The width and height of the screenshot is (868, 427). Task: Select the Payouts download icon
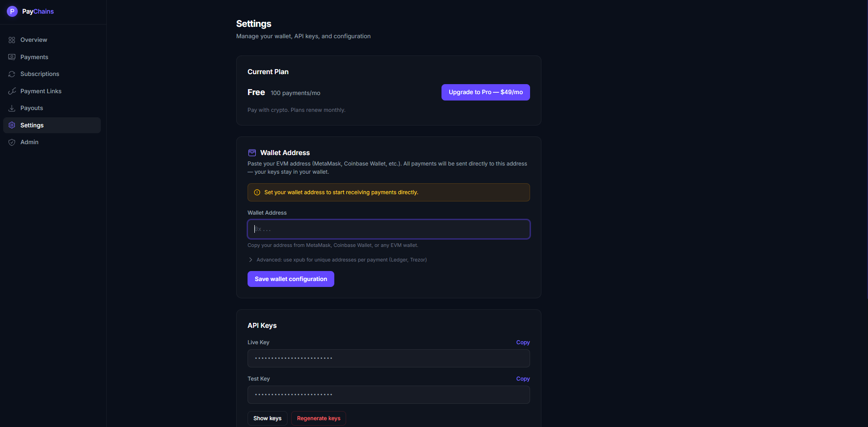pyautogui.click(x=12, y=108)
